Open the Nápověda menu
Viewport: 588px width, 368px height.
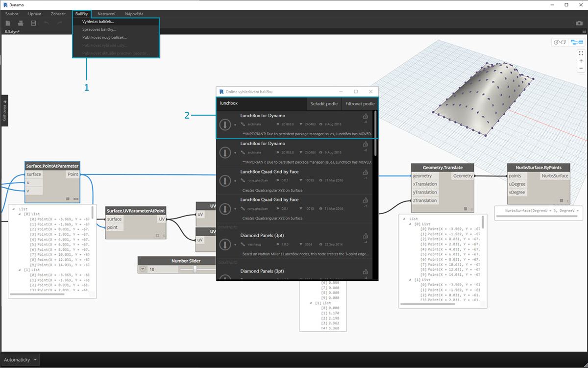[134, 14]
